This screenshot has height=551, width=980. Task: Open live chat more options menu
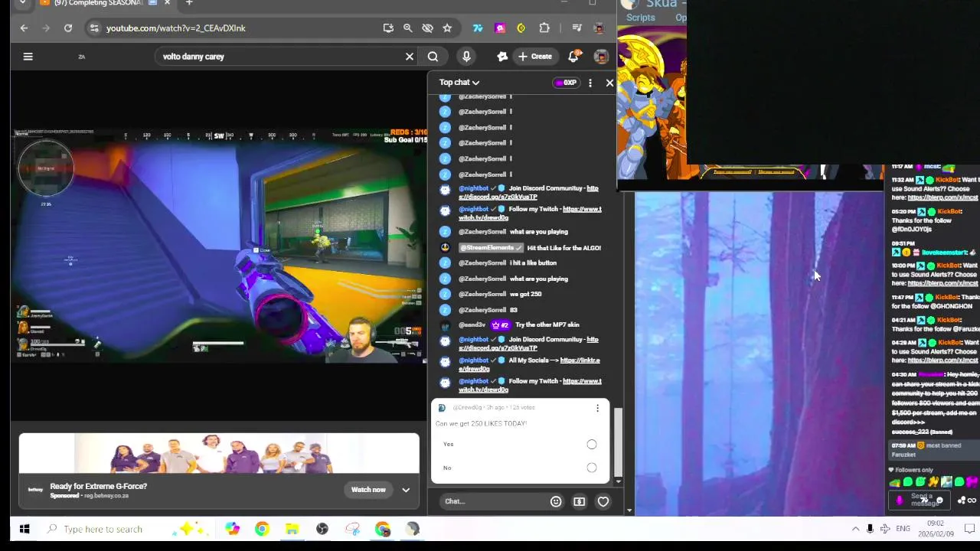click(x=590, y=83)
